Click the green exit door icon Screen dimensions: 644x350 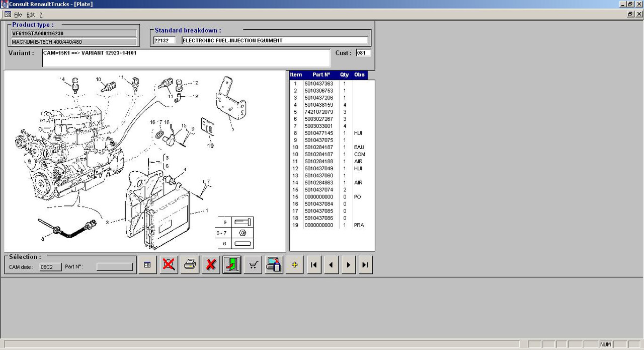[x=232, y=265]
